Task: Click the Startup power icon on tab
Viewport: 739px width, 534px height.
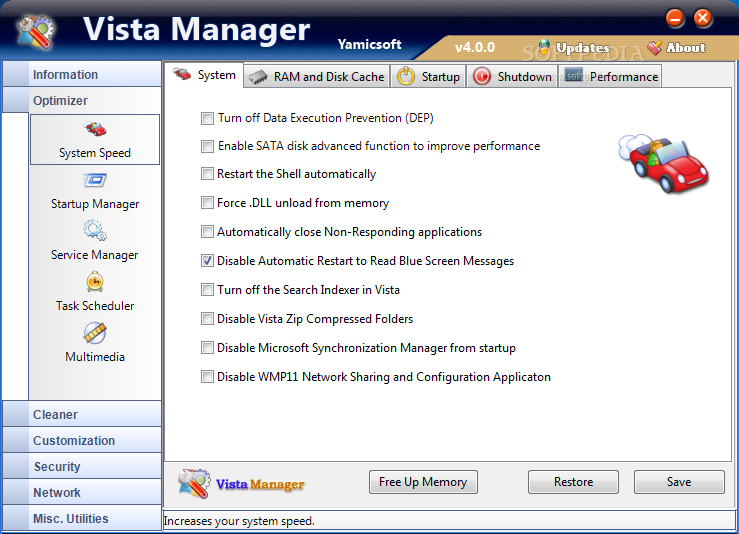Action: click(x=406, y=76)
